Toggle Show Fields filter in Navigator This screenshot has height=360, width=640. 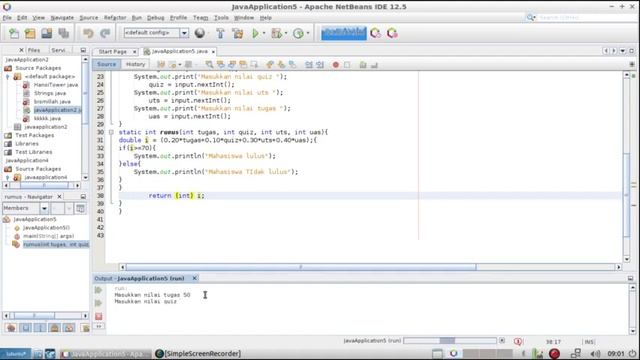[x=25, y=327]
